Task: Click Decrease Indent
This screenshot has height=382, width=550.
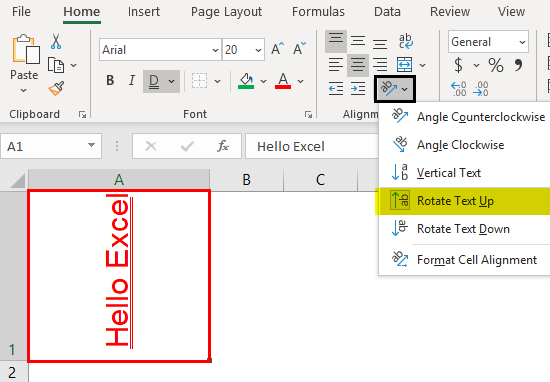Action: pyautogui.click(x=336, y=88)
